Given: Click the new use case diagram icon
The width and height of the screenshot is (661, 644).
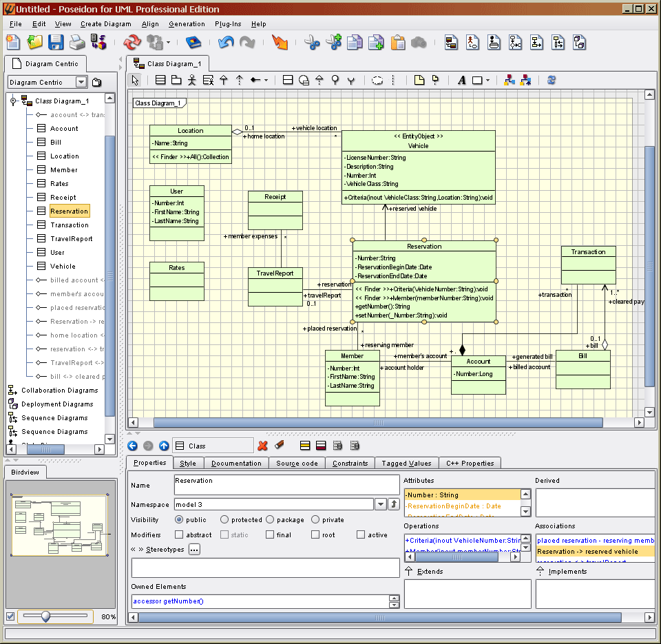Looking at the screenshot, I should 472,43.
